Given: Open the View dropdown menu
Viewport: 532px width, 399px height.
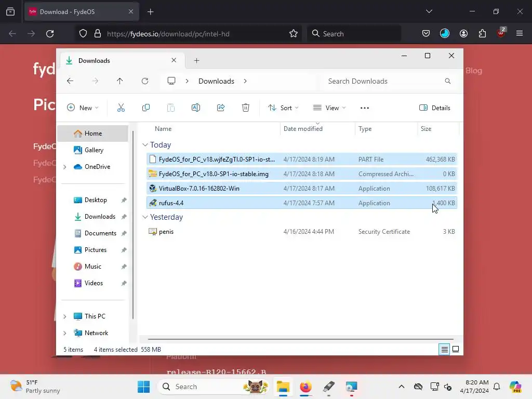Looking at the screenshot, I should pyautogui.click(x=329, y=108).
